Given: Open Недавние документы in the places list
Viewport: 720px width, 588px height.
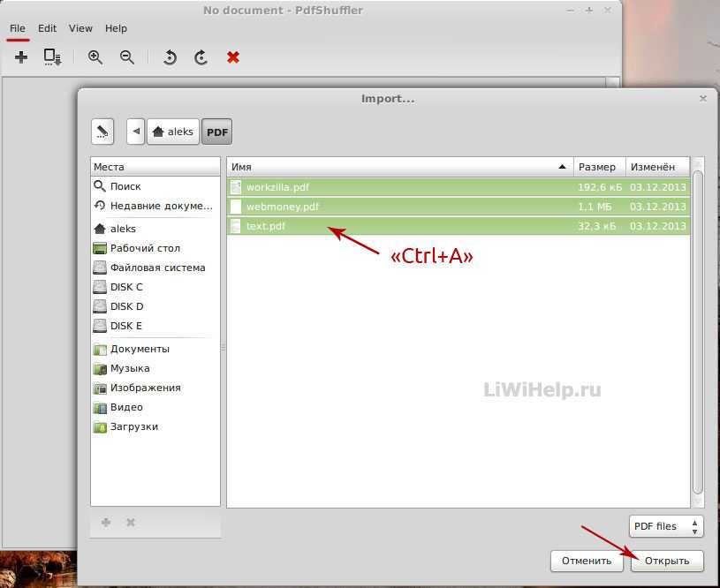Looking at the screenshot, I should (155, 206).
